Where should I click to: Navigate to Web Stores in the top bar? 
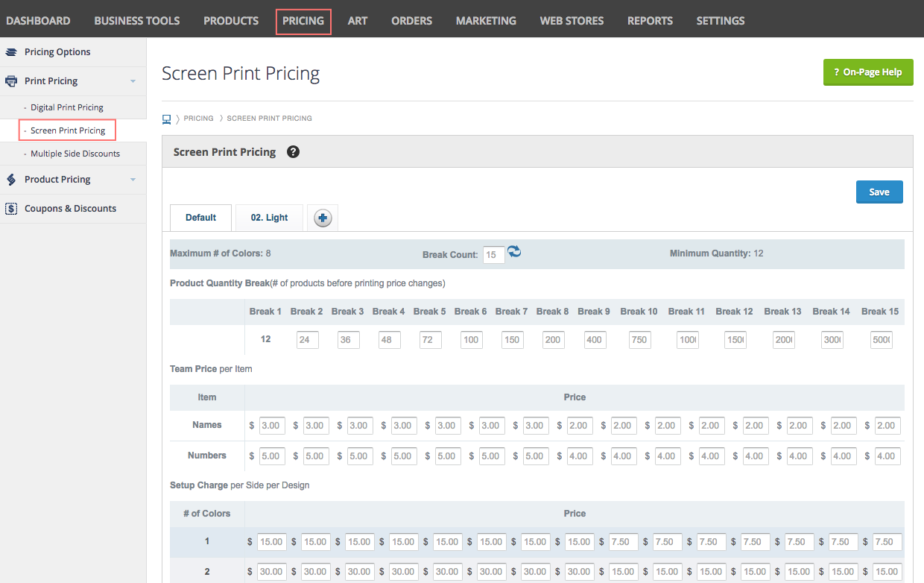coord(571,20)
